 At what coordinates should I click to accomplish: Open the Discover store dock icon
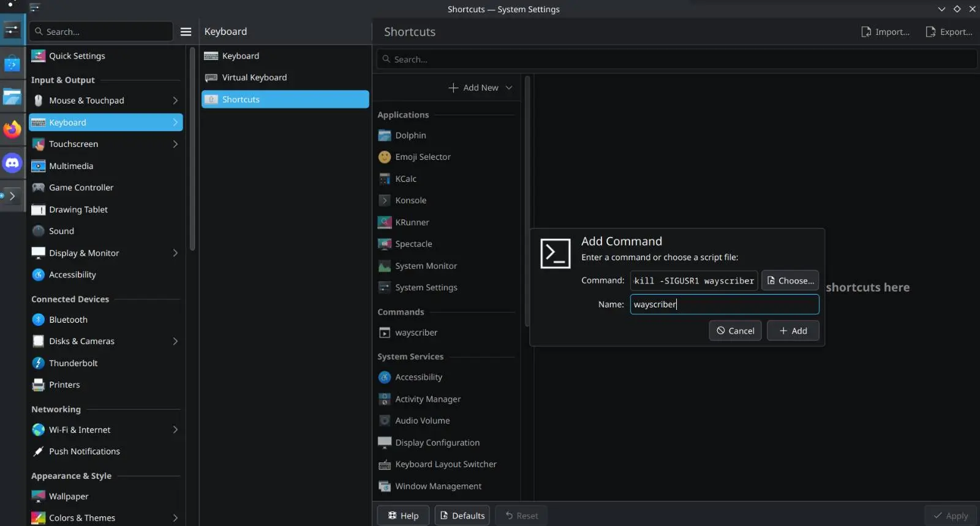pos(12,63)
